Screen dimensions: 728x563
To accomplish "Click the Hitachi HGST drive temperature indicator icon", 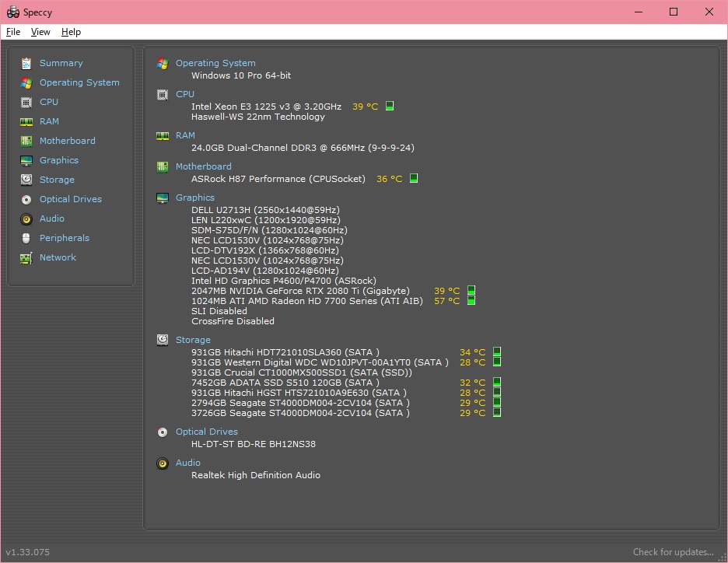I will pyautogui.click(x=497, y=393).
